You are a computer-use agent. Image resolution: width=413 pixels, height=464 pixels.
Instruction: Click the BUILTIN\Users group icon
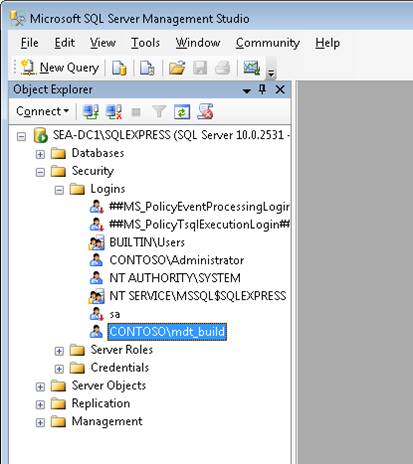[96, 243]
